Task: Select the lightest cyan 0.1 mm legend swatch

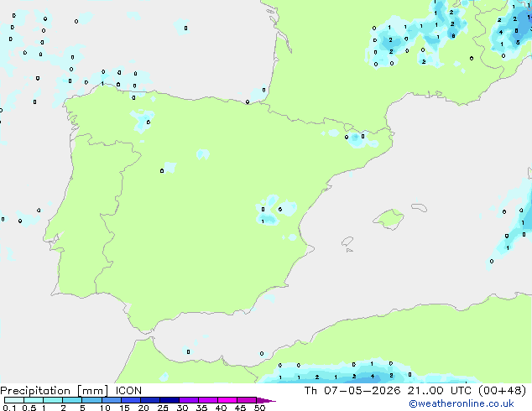Action: [14, 400]
